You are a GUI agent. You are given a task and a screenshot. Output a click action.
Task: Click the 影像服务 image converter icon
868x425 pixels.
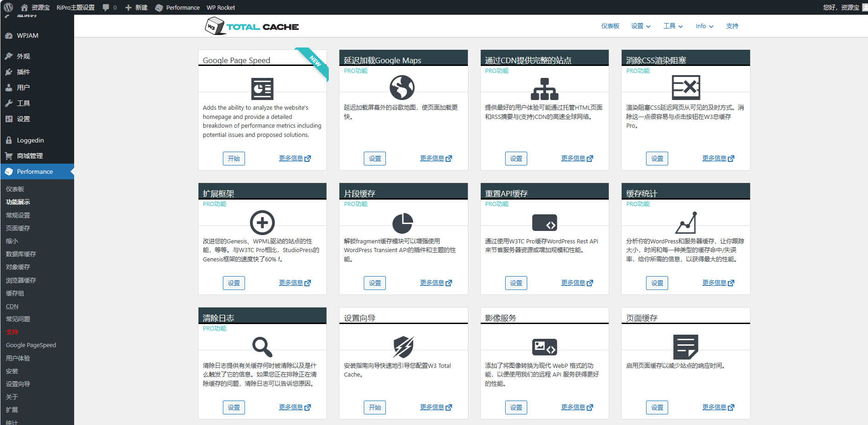(545, 347)
